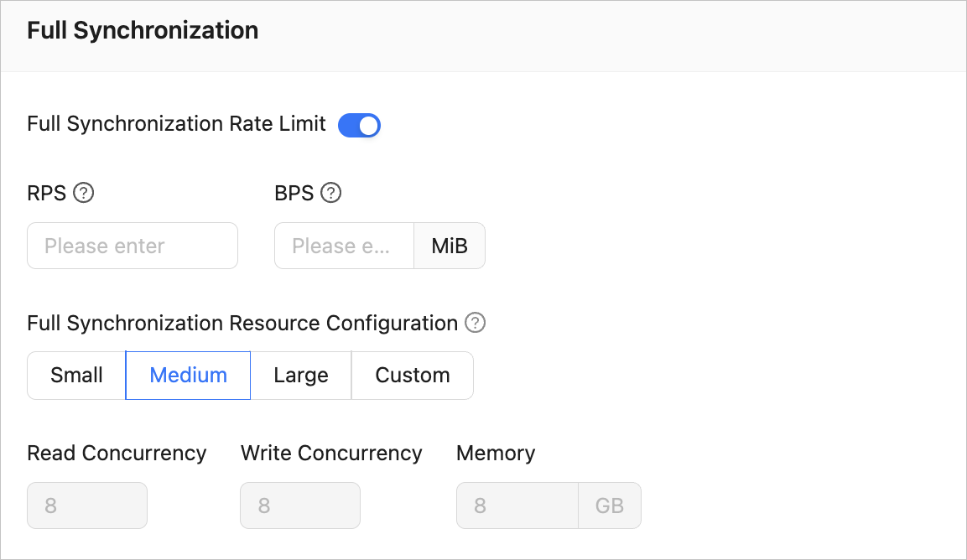
Task: Click the Memory value field
Action: coord(517,506)
